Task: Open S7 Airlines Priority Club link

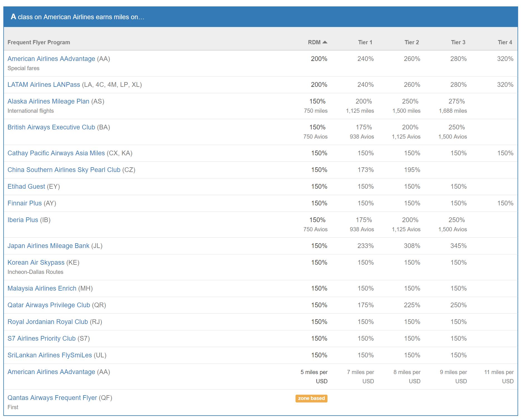Action: pos(41,338)
